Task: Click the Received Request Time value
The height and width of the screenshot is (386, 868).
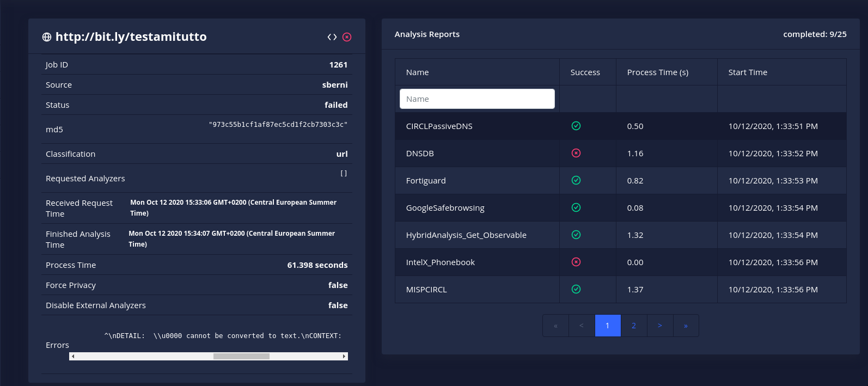Action: (x=234, y=208)
